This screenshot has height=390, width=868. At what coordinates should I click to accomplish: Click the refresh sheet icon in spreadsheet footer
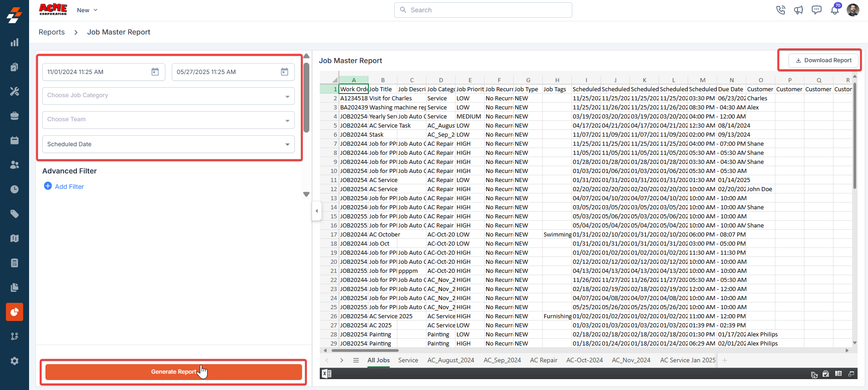pyautogui.click(x=814, y=374)
